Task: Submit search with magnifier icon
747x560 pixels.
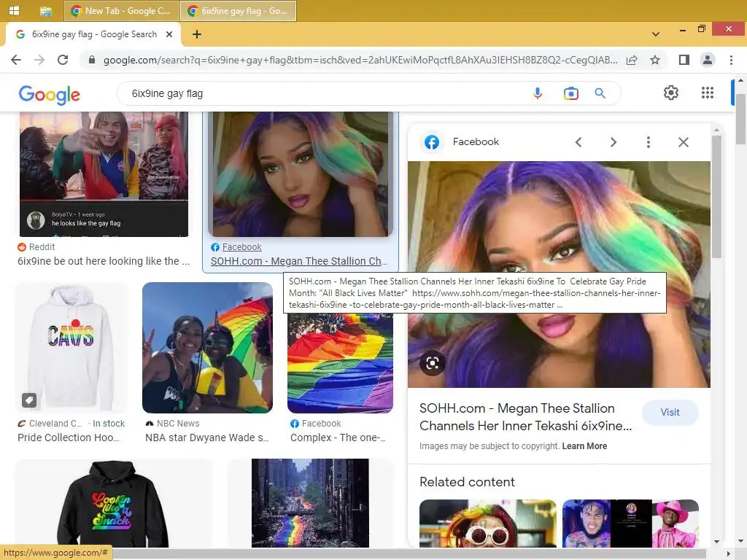Action: point(600,93)
